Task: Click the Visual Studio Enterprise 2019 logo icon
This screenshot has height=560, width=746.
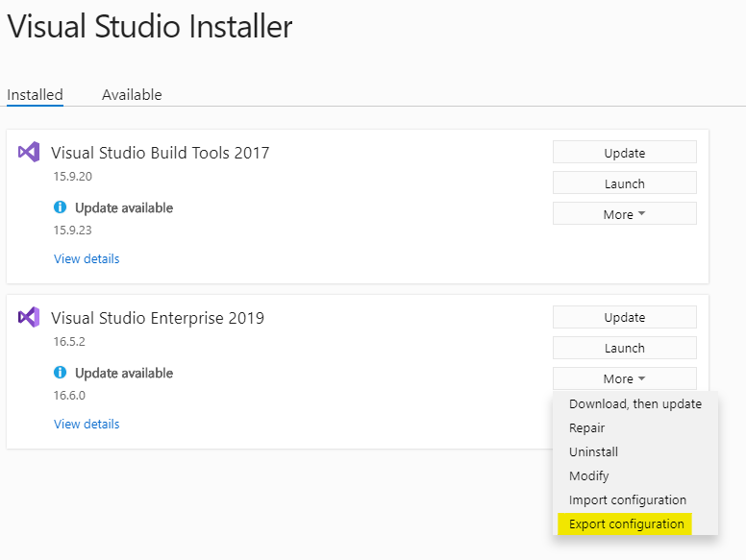Action: click(x=29, y=317)
